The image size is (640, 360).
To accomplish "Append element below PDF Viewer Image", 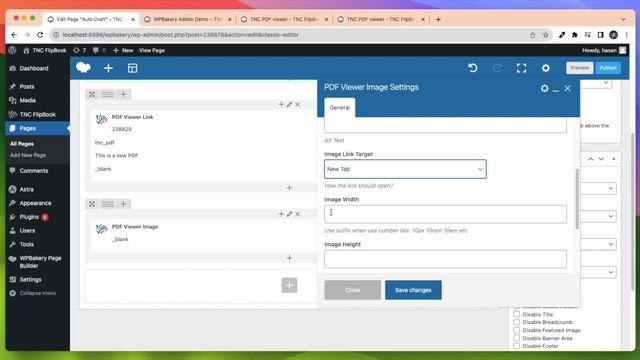I will (289, 258).
